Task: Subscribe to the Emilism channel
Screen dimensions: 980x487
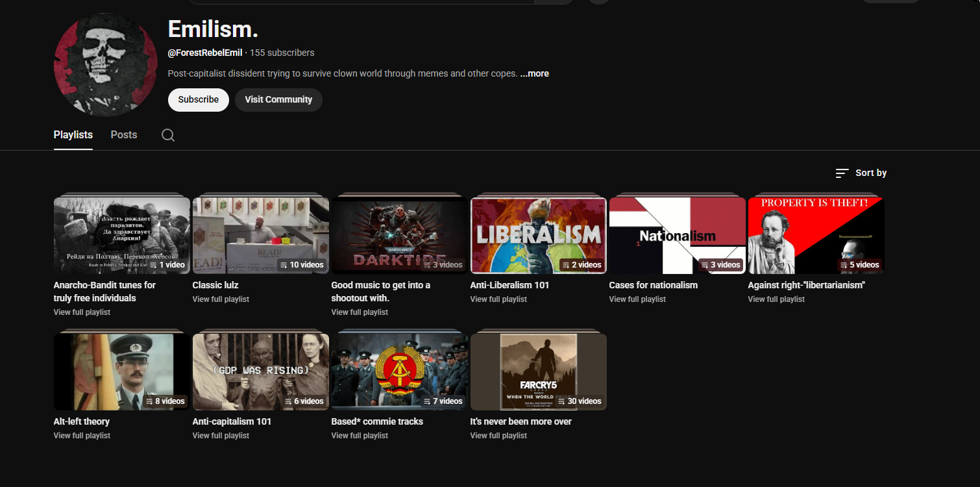Action: [198, 99]
